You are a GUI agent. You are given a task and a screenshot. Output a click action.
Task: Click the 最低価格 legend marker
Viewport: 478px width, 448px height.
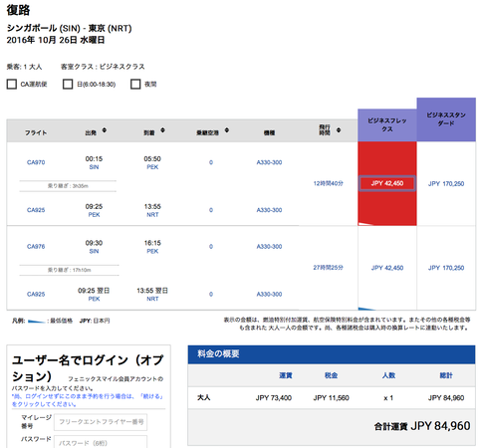37,321
